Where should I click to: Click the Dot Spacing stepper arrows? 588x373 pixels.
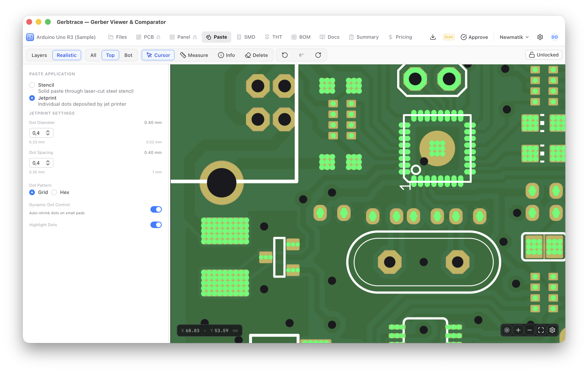click(x=48, y=163)
